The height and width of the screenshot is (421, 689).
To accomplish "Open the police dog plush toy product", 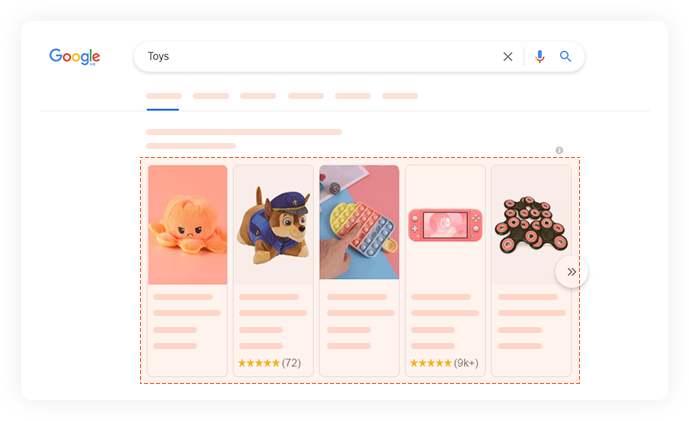I will pyautogui.click(x=273, y=225).
